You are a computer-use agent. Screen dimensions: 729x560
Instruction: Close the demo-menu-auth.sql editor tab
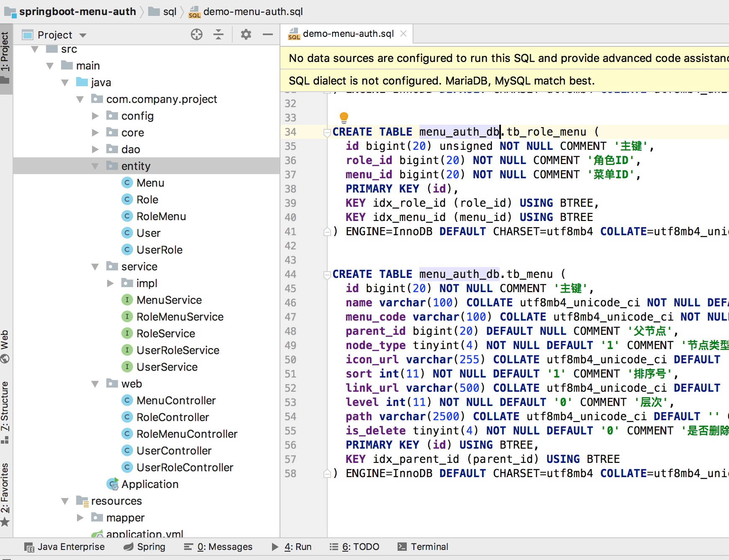[x=403, y=33]
